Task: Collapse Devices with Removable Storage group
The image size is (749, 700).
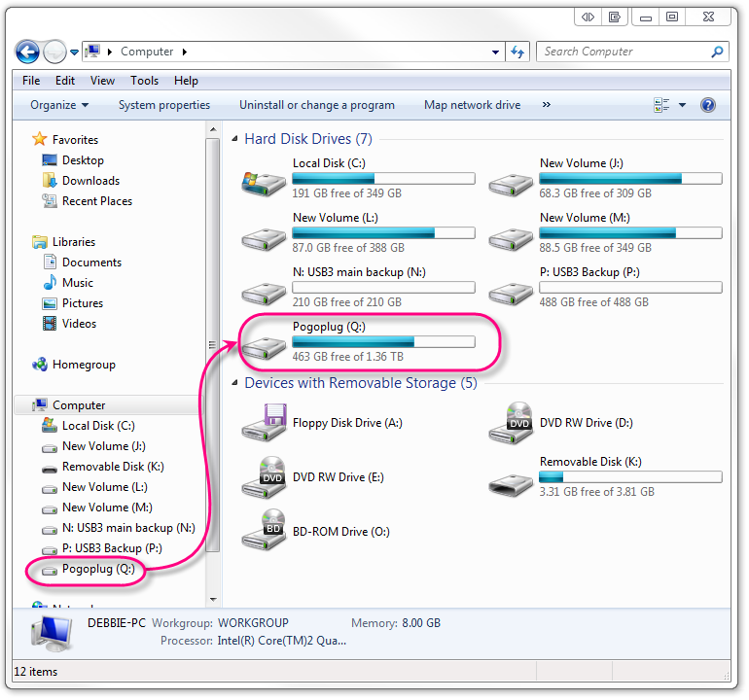Action: [x=234, y=383]
